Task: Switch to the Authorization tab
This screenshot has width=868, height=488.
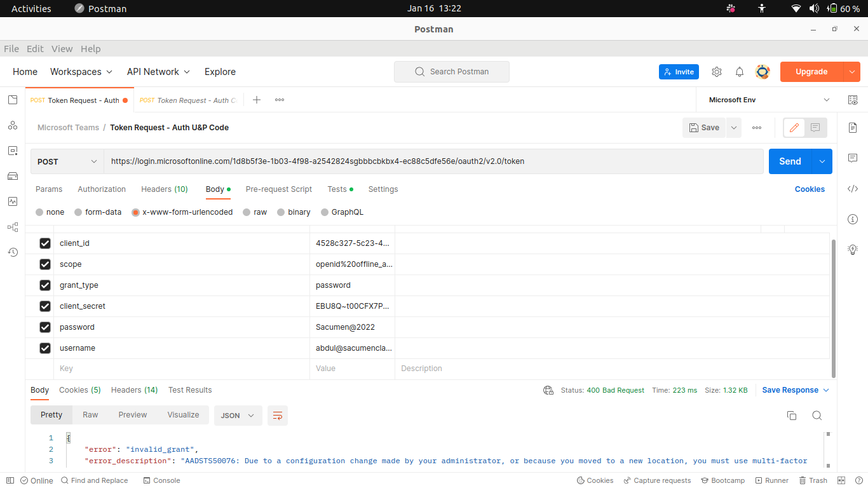Action: pyautogui.click(x=102, y=189)
